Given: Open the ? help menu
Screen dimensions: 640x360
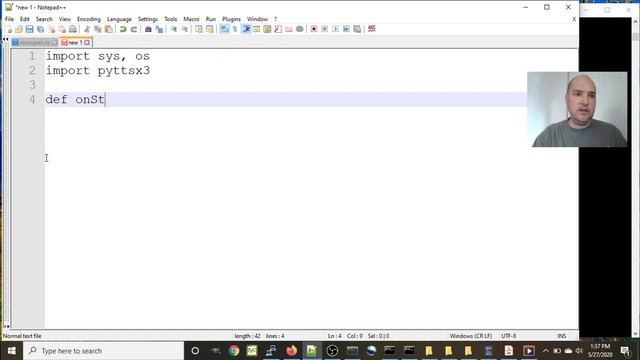Looking at the screenshot, I should pyautogui.click(x=276, y=19).
